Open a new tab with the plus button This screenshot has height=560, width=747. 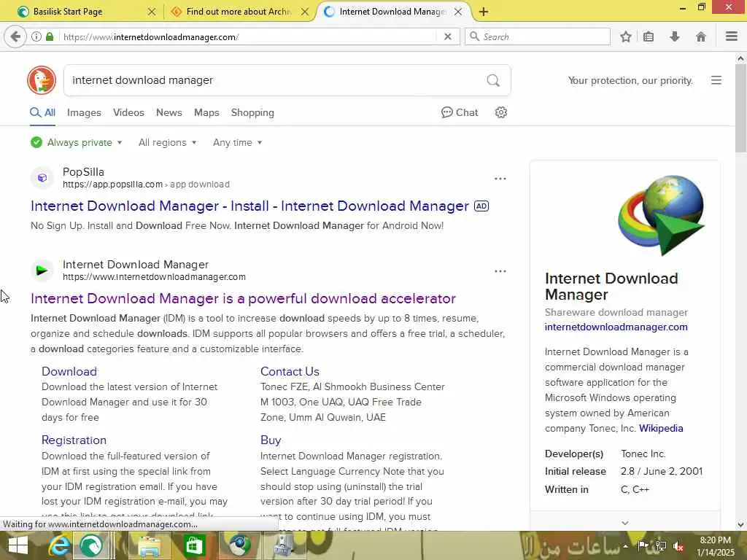(x=483, y=12)
